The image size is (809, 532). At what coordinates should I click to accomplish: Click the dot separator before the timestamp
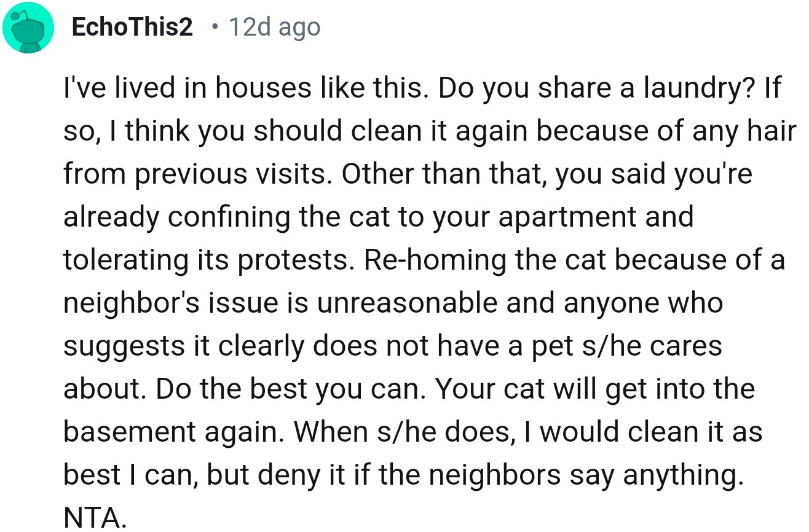[x=213, y=27]
